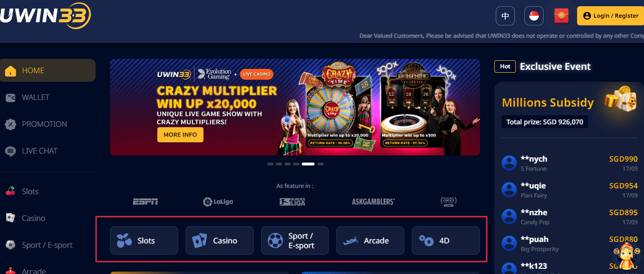Click the Login / Register button

(610, 16)
